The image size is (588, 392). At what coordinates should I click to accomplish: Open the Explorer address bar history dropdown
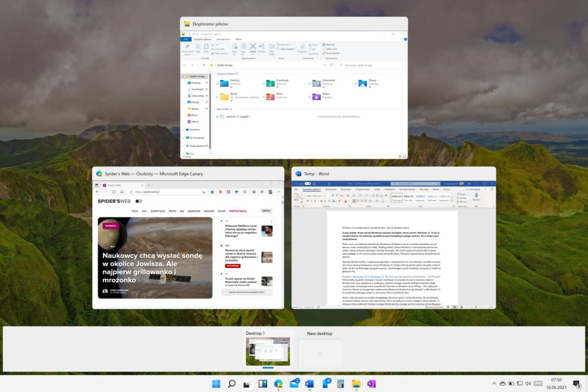(x=325, y=65)
